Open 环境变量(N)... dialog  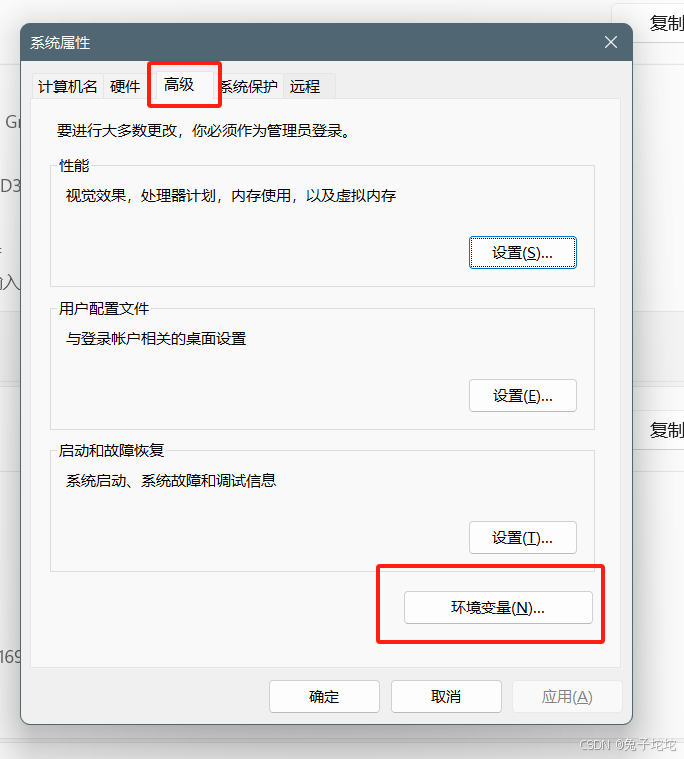coord(498,607)
